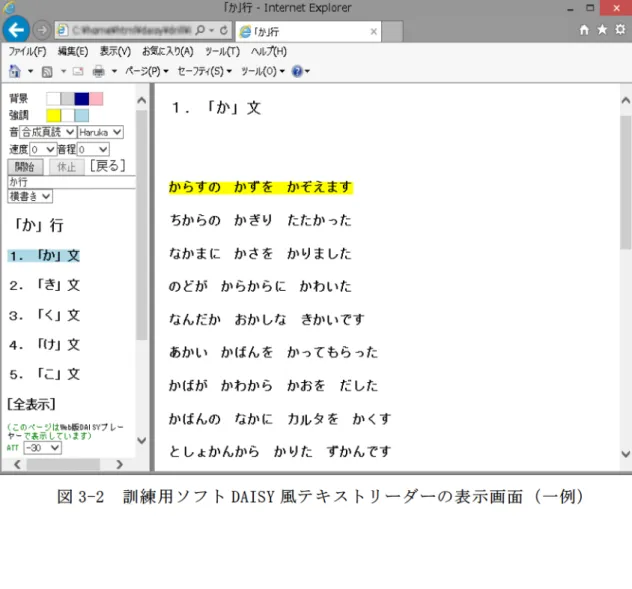632x589 pixels.
Task: Click highlighted sentence からすの かずを かぞえます
Action: pos(261,187)
